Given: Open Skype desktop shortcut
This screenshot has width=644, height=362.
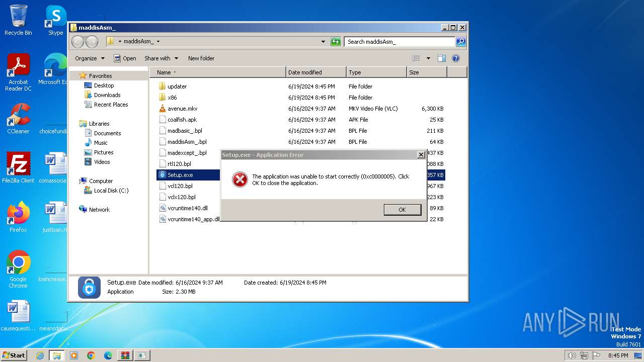Looking at the screenshot, I should click(x=55, y=20).
